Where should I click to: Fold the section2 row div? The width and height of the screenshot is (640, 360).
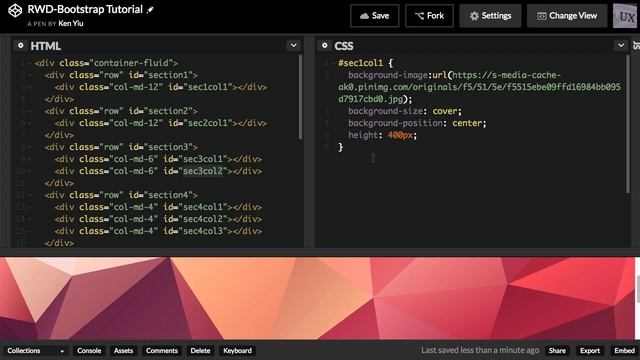tap(30, 111)
